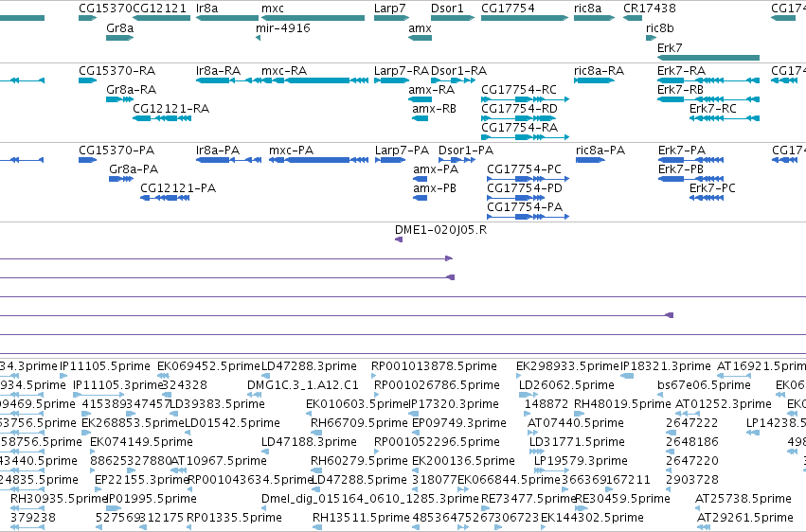Click the CG12121-PA protein label
Viewport: 806px width, 532px height.
(178, 188)
